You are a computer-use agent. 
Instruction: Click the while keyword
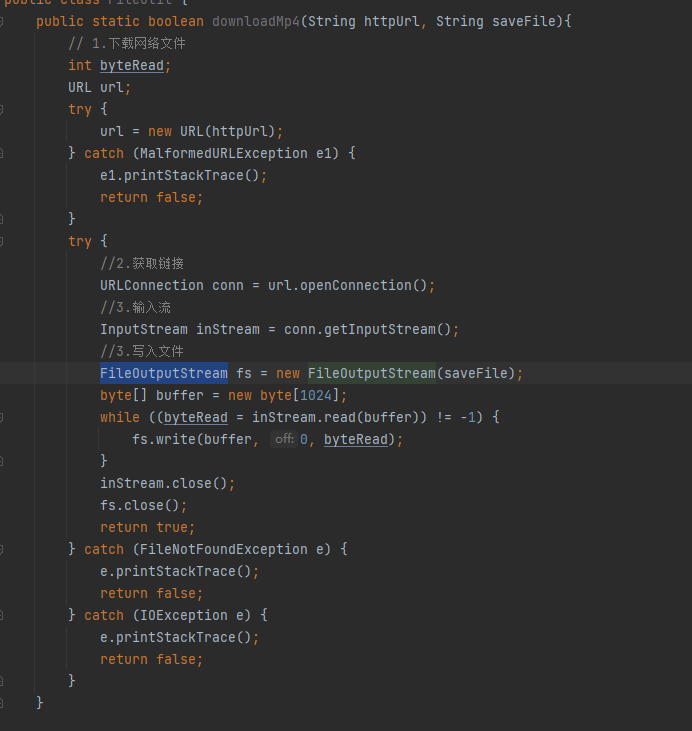point(120,417)
